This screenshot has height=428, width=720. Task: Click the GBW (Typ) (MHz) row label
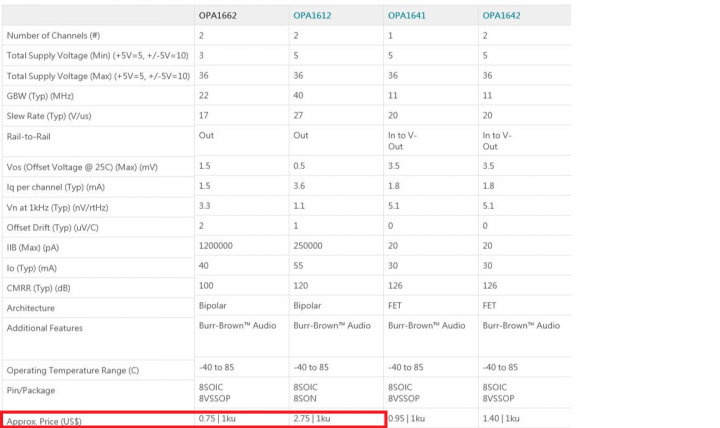click(x=40, y=96)
